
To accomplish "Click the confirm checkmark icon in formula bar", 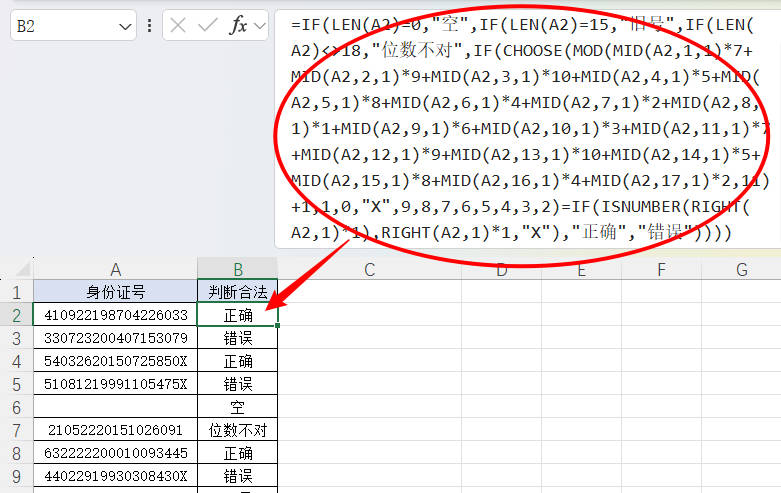I will (207, 26).
